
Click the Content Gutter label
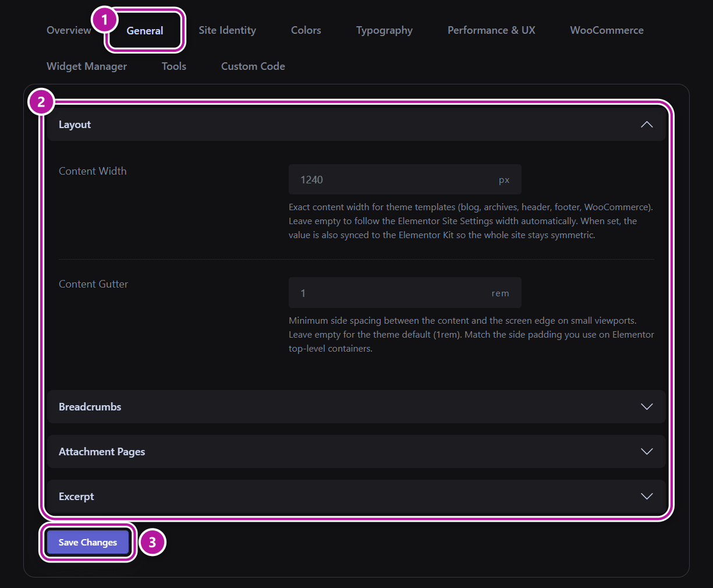pos(94,284)
